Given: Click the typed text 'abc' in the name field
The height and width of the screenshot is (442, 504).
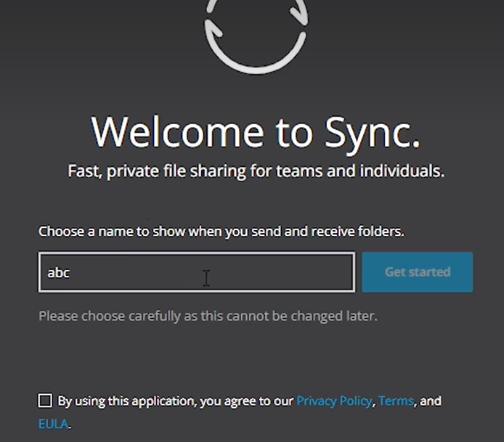Looking at the screenshot, I should (x=58, y=273).
